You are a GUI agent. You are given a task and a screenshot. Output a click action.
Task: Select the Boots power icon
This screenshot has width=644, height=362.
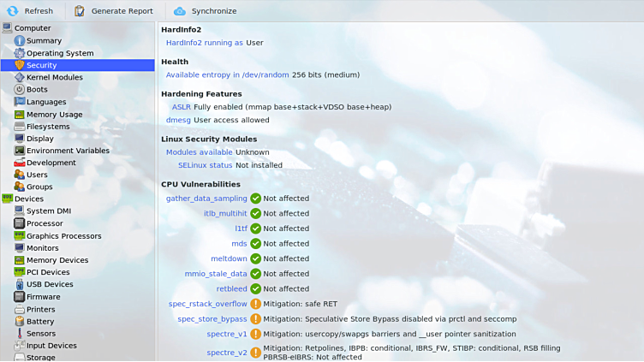point(19,89)
